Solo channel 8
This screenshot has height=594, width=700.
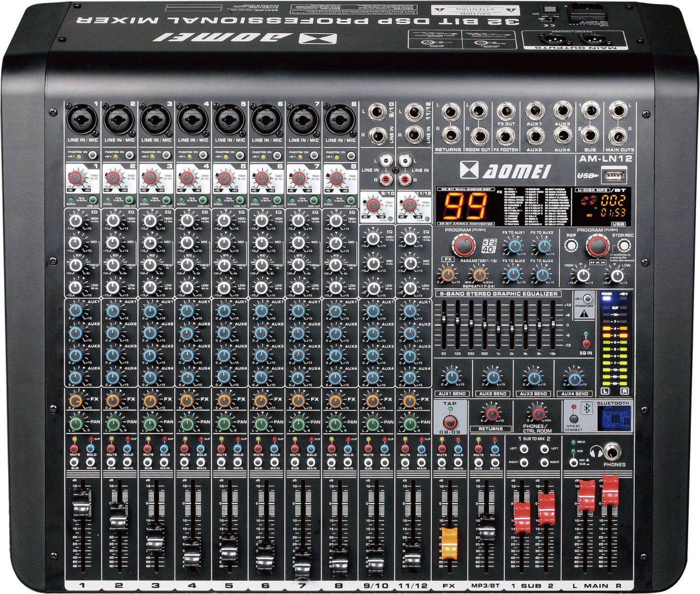(349, 449)
